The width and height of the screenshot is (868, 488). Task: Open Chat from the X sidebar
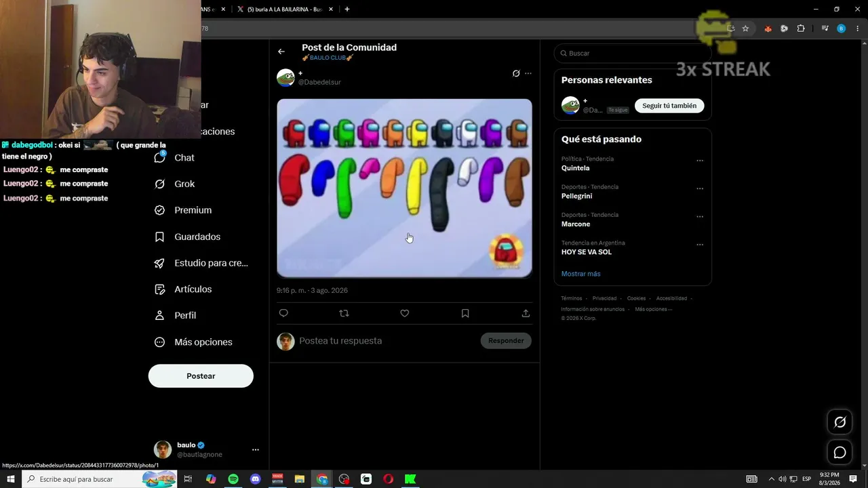tap(175, 157)
